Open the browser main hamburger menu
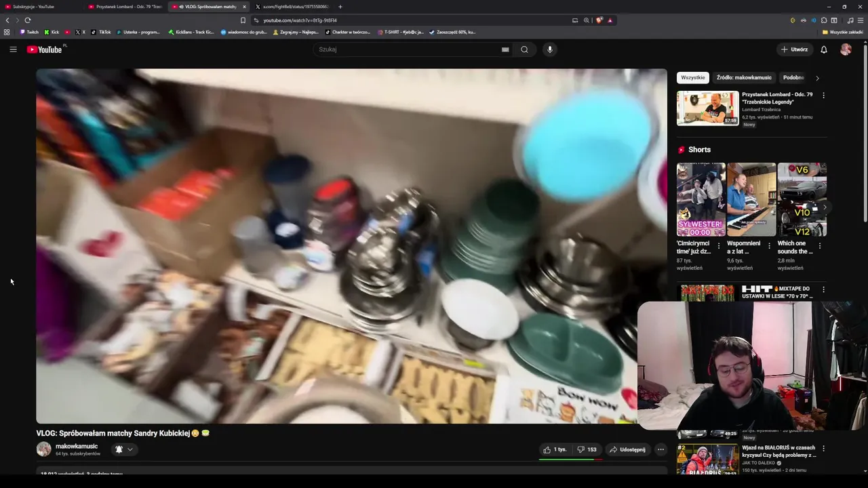The image size is (868, 488). (x=861, y=20)
